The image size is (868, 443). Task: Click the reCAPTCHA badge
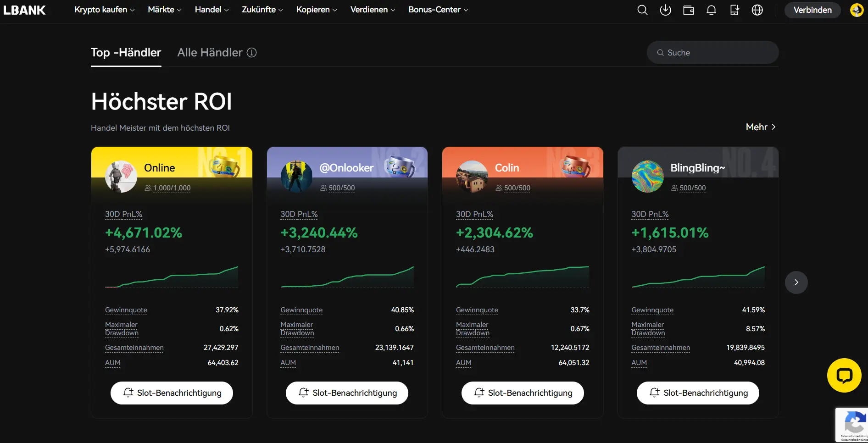pyautogui.click(x=852, y=425)
